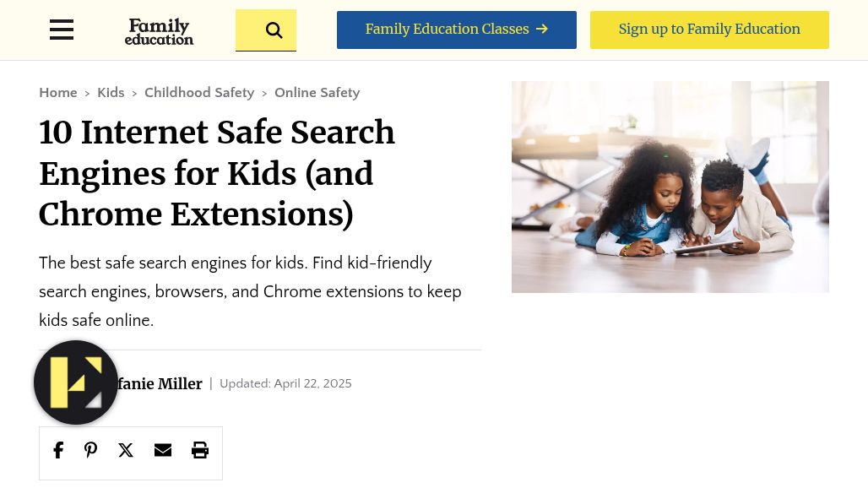868x488 pixels.
Task: Open the Kids breadcrumb link
Action: pyautogui.click(x=111, y=92)
